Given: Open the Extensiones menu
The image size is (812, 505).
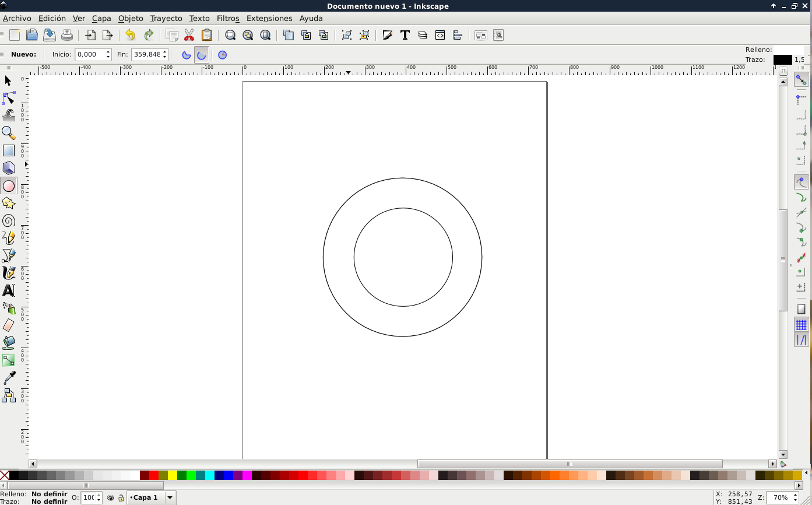Looking at the screenshot, I should (269, 18).
